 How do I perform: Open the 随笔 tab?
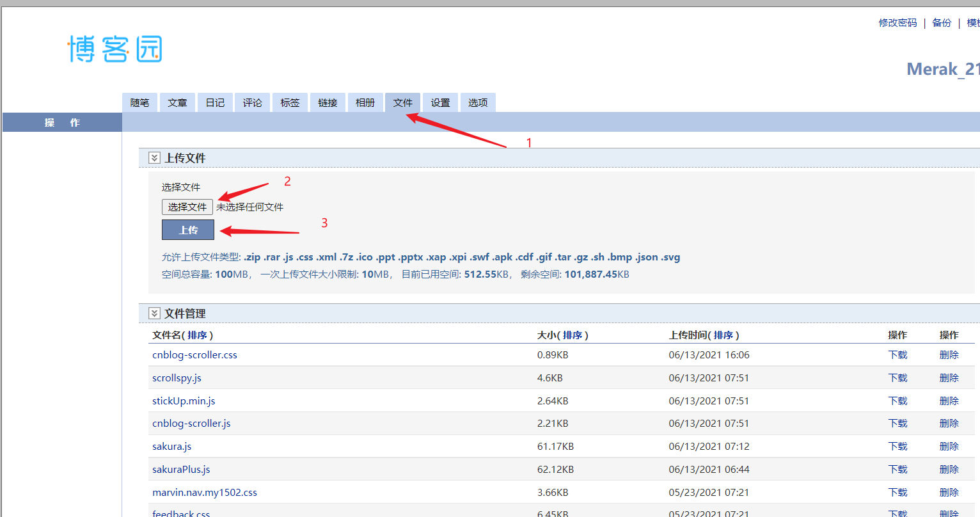(139, 102)
